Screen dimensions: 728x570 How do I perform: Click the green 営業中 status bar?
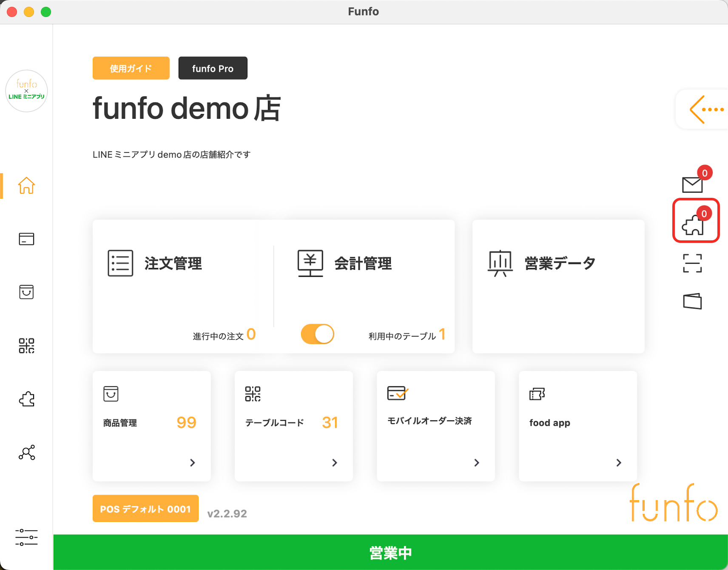pyautogui.click(x=390, y=552)
